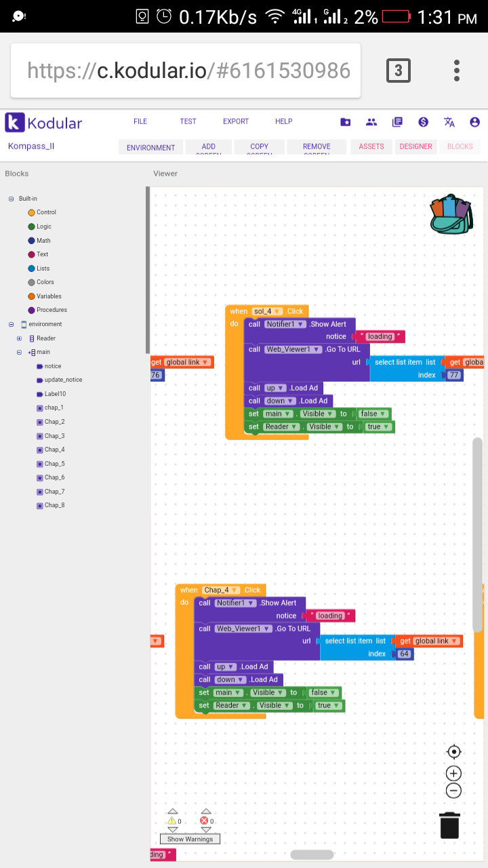Open the Kodular logo home
Viewport: 488px width, 868px height.
[x=44, y=123]
